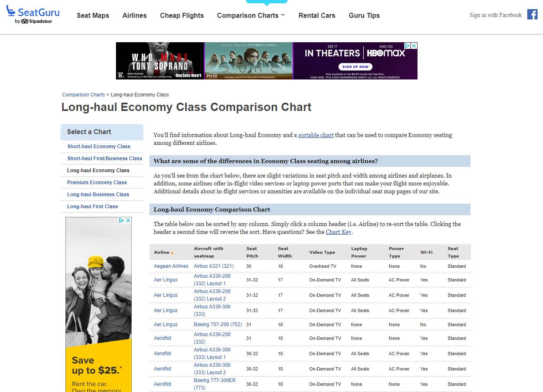Open the Chart Key link
This screenshot has height=392, width=543.
pos(338,232)
